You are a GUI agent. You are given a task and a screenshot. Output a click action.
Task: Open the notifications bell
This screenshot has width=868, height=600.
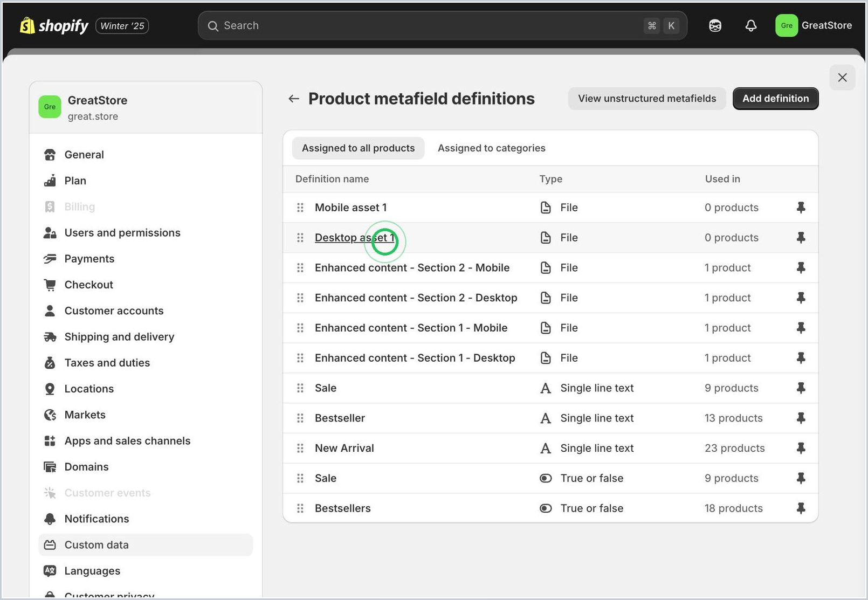750,25
